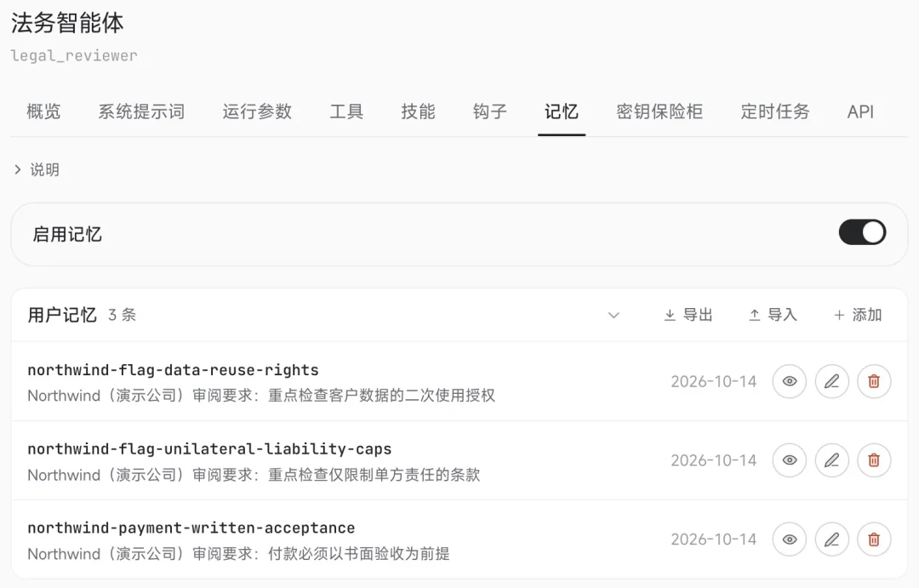Click the 法务智能体 heading
This screenshot has height=588, width=919.
pyautogui.click(x=67, y=23)
